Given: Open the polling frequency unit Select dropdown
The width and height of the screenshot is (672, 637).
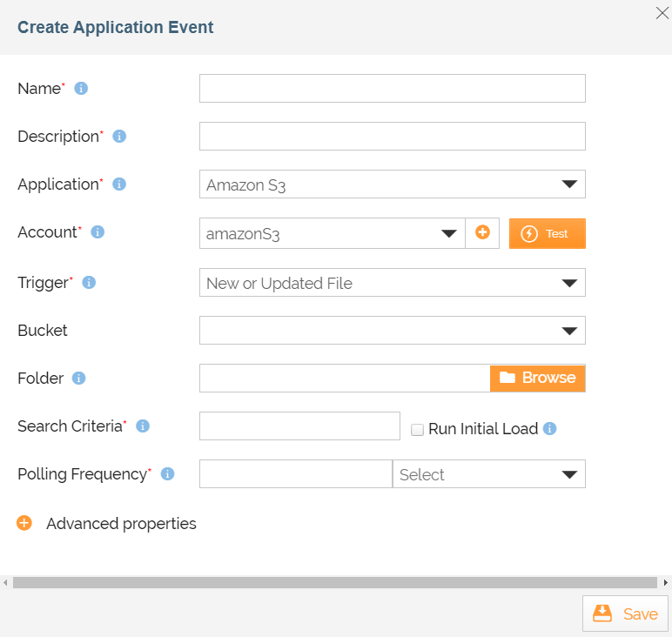Looking at the screenshot, I should pyautogui.click(x=488, y=474).
